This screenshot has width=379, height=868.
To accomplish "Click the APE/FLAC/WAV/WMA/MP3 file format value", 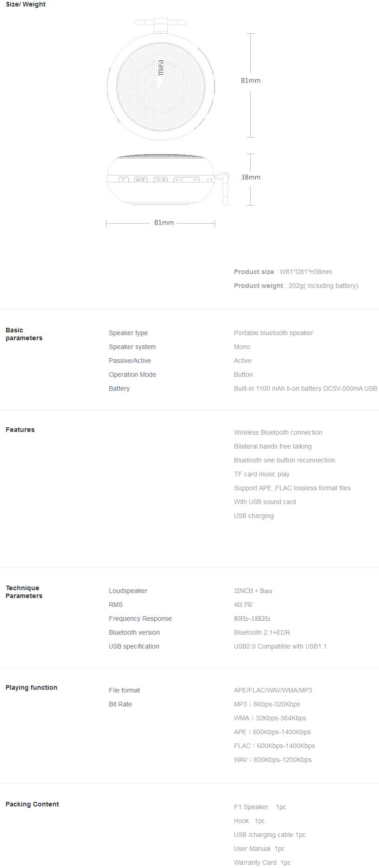I will [x=273, y=690].
